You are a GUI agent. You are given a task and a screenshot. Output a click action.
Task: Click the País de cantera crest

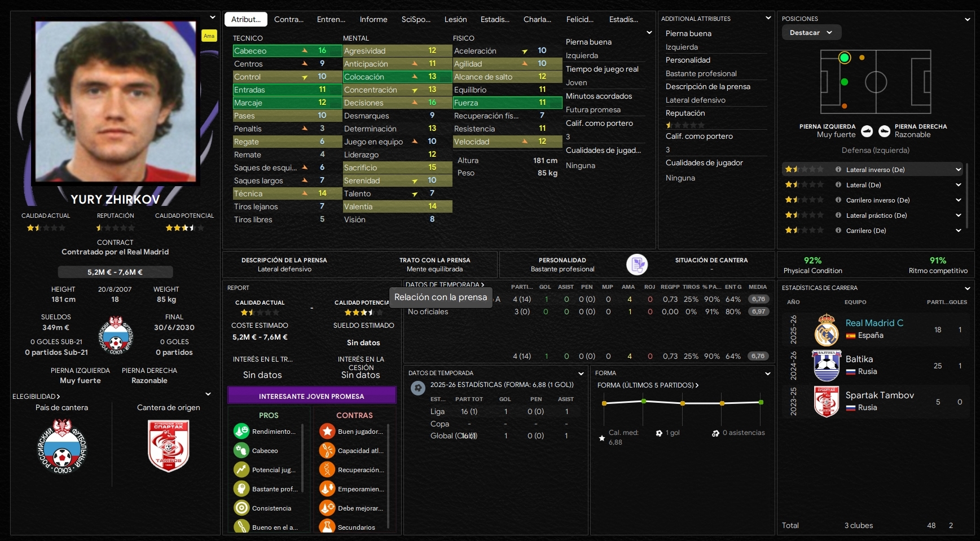point(62,446)
